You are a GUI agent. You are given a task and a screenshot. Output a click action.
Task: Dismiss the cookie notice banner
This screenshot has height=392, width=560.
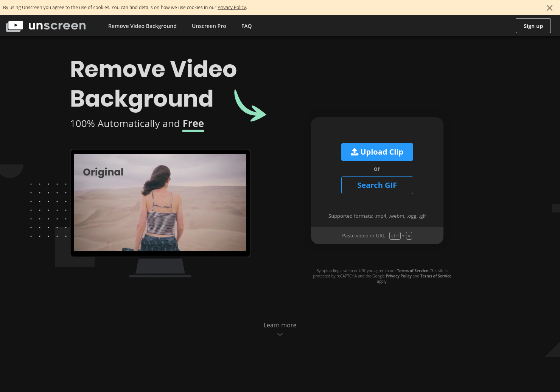coord(549,8)
